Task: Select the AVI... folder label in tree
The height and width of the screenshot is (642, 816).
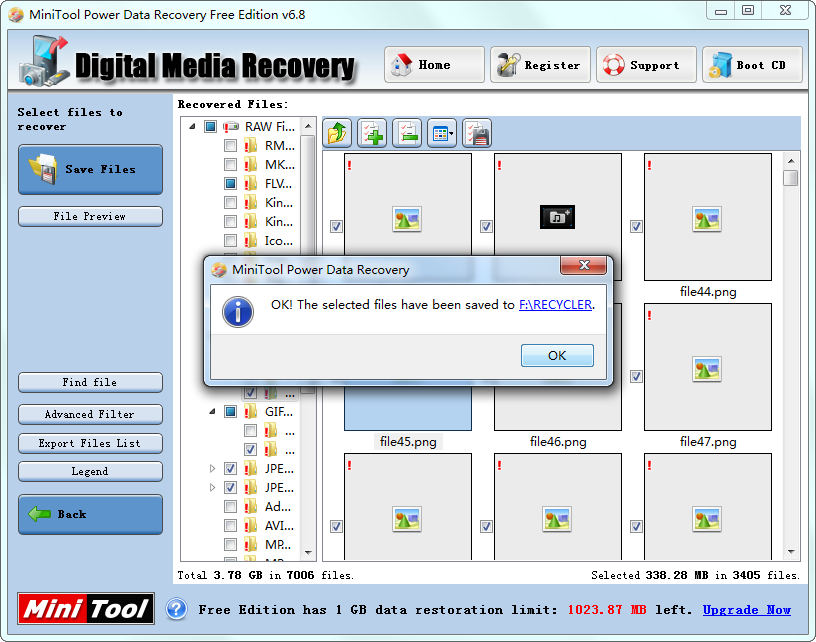Action: click(279, 525)
